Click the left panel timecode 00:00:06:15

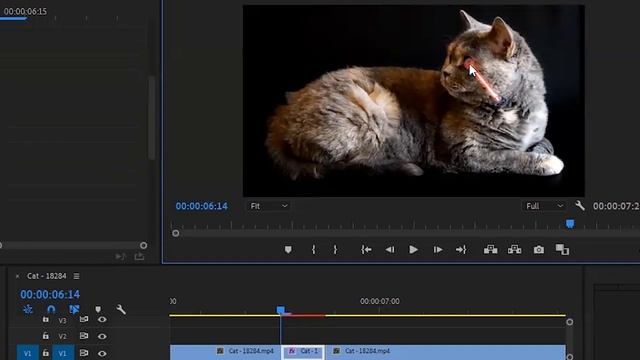tap(25, 11)
